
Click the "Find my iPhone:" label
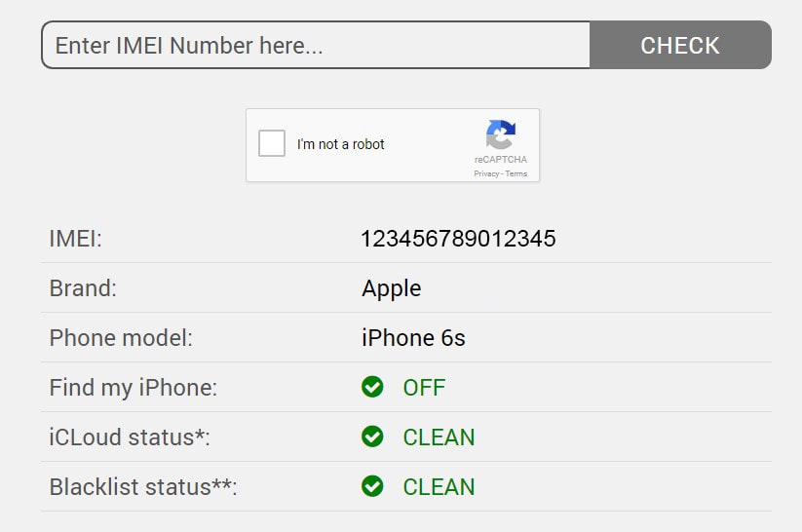pyautogui.click(x=134, y=388)
